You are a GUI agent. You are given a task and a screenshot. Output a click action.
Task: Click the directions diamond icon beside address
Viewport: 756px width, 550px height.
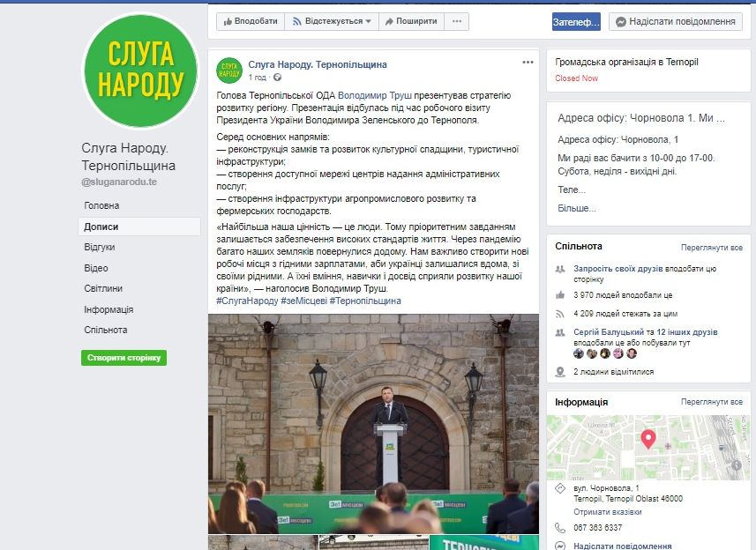(x=560, y=488)
